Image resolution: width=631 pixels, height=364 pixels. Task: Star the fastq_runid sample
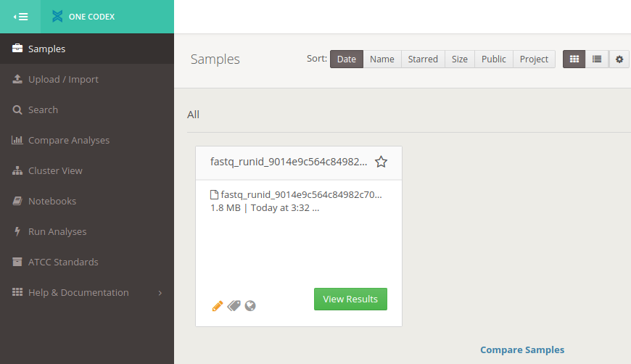pyautogui.click(x=381, y=162)
